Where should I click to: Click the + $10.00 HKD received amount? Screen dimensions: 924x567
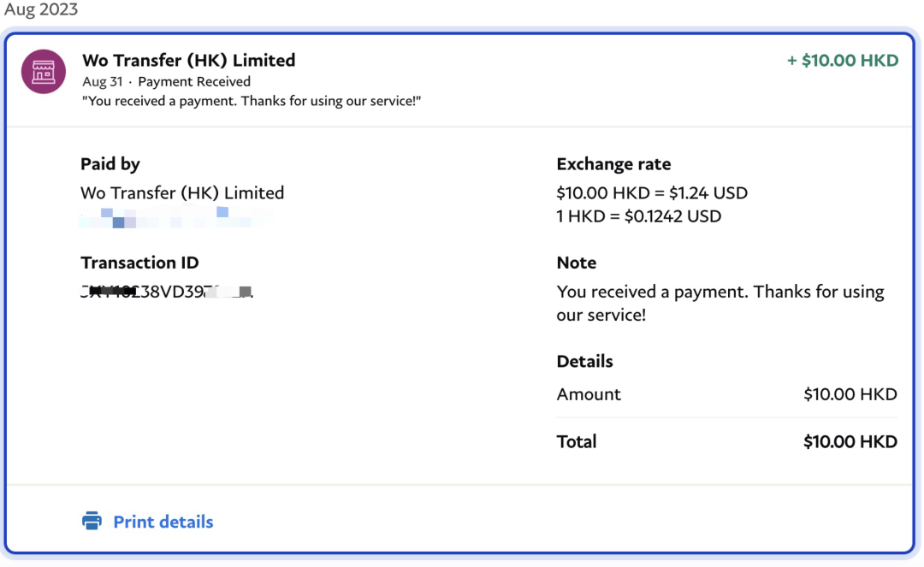(x=843, y=60)
